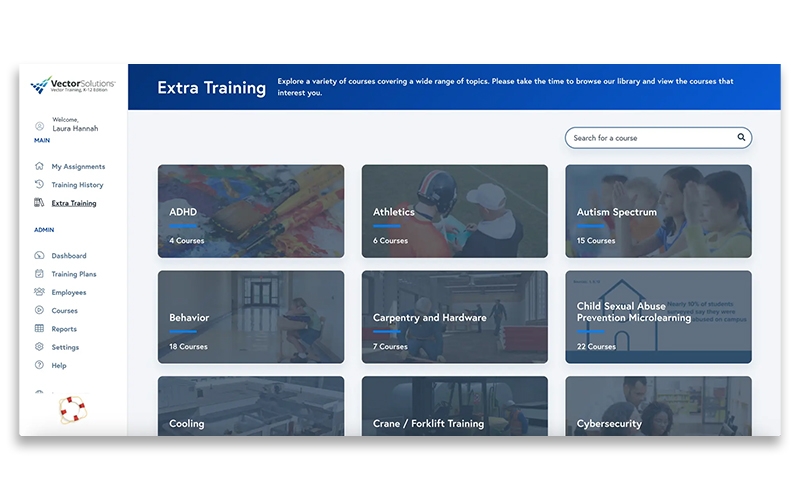Click the Training Plans calendar icon

(39, 273)
